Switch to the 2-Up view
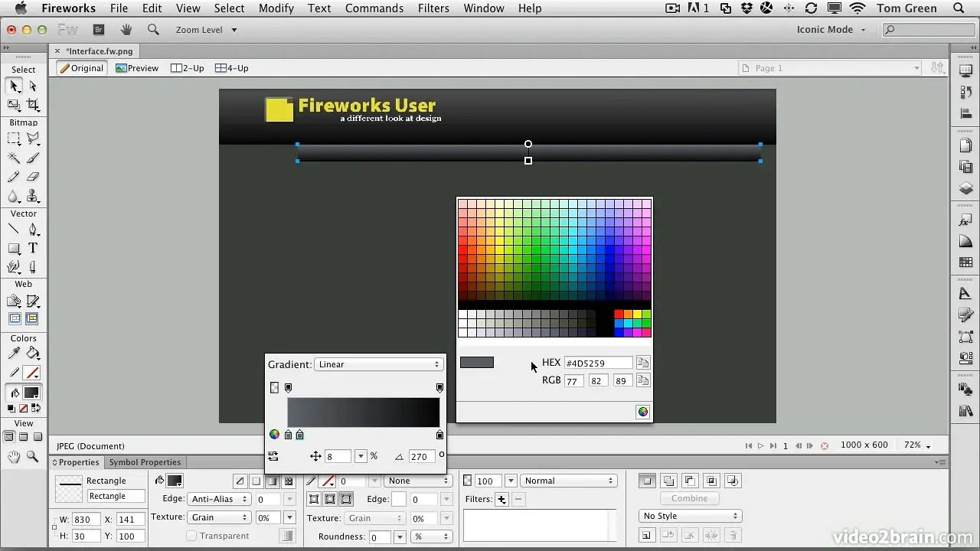 pyautogui.click(x=188, y=68)
